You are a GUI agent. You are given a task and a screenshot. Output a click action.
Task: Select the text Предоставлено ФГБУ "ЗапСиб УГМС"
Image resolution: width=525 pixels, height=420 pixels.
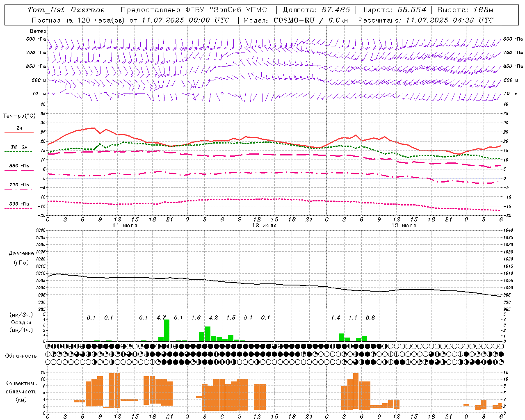coord(196,10)
